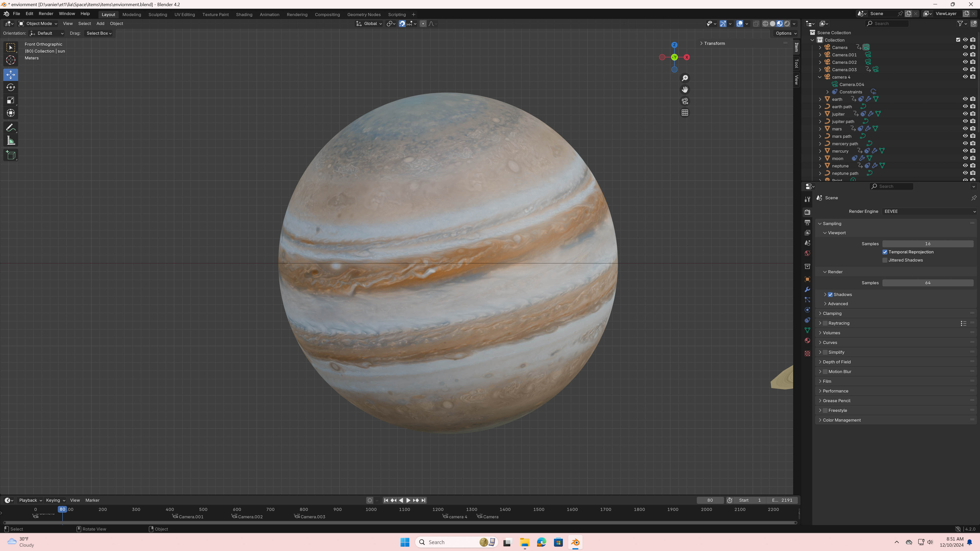The width and height of the screenshot is (980, 551).
Task: Expand the earth item in outliner
Action: point(820,99)
